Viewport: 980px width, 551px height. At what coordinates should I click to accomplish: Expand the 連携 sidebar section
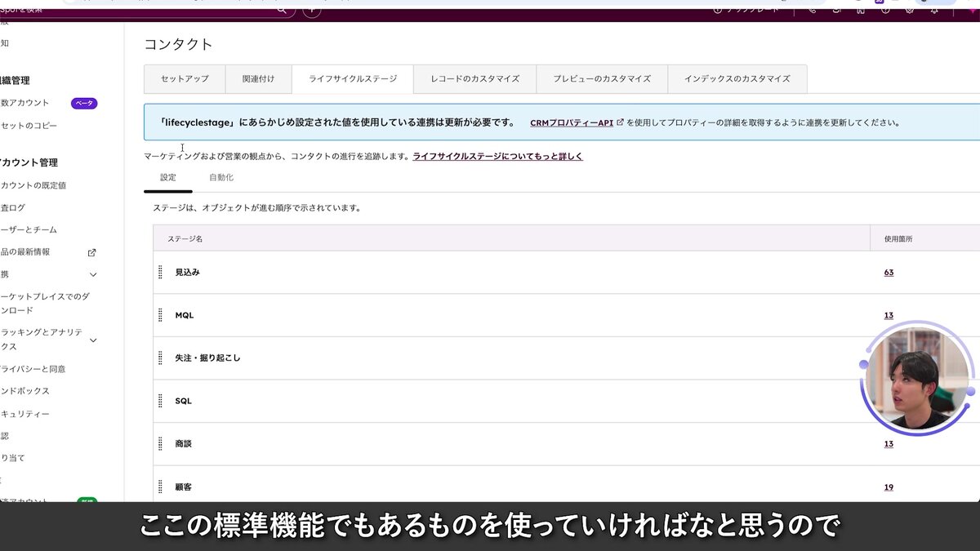(92, 274)
